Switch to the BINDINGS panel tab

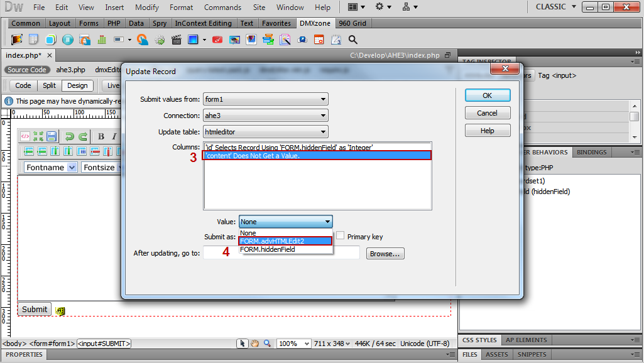[x=591, y=152]
